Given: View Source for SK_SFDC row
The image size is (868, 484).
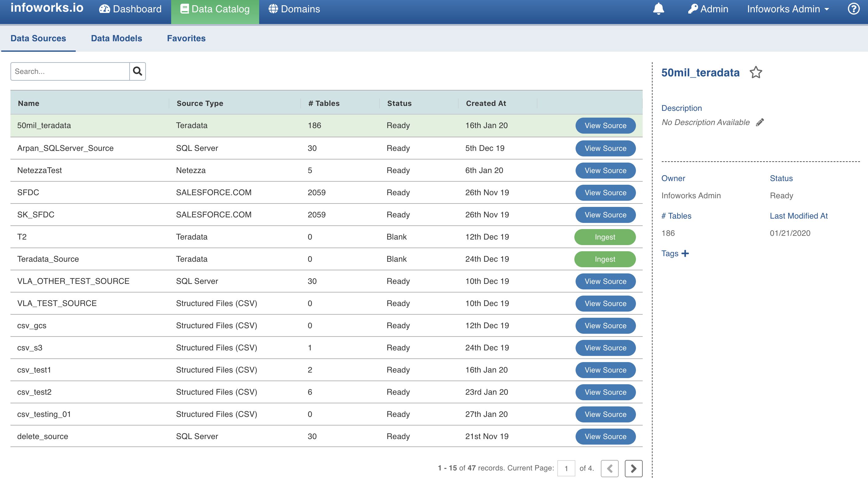Looking at the screenshot, I should [x=605, y=215].
